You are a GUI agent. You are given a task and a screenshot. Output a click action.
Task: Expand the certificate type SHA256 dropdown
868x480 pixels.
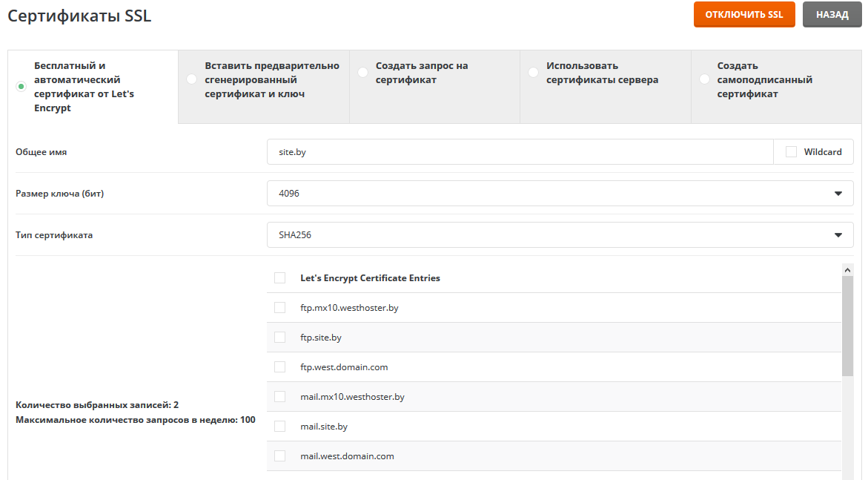(560, 235)
